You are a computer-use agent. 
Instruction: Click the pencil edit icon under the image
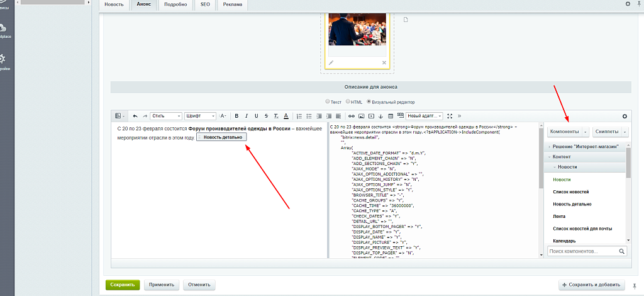pos(331,63)
